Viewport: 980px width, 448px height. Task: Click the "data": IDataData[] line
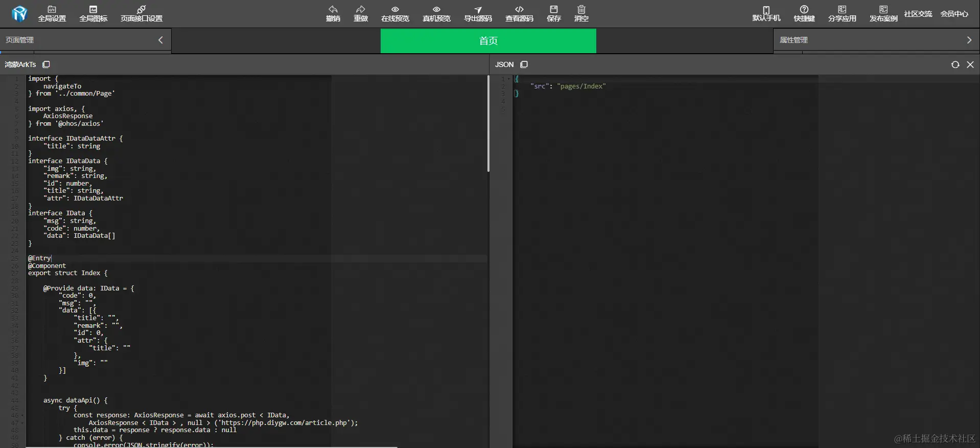coord(79,236)
